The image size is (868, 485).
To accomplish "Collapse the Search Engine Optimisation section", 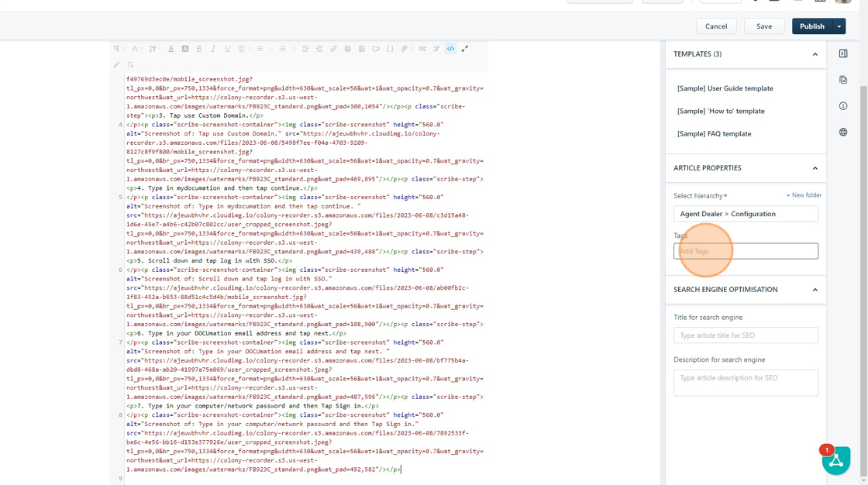I will [x=815, y=290].
